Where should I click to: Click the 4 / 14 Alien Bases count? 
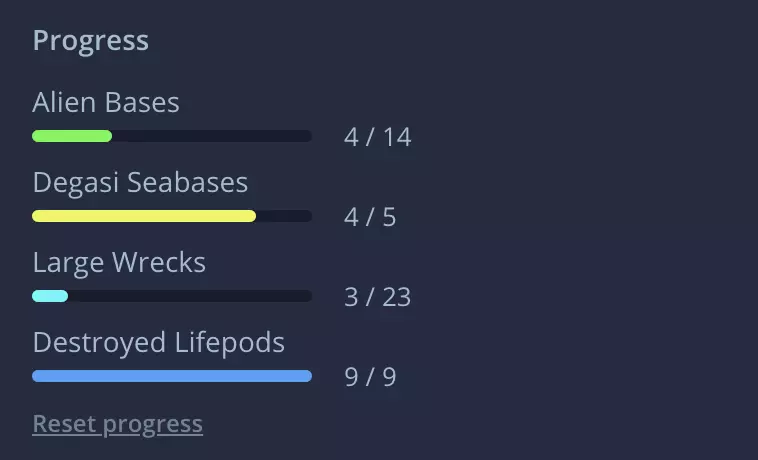point(377,137)
